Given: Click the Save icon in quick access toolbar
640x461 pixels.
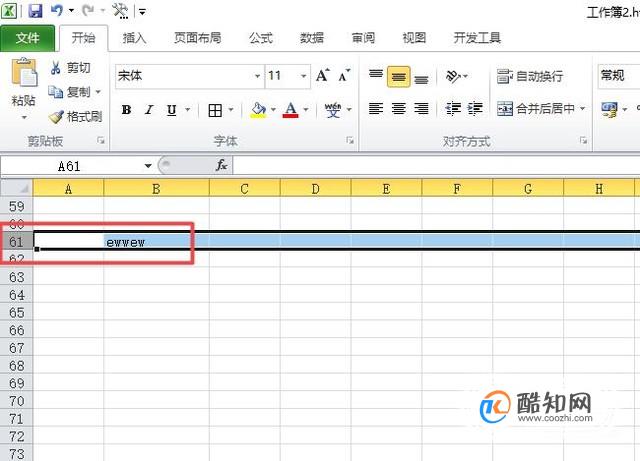Looking at the screenshot, I should tap(36, 11).
